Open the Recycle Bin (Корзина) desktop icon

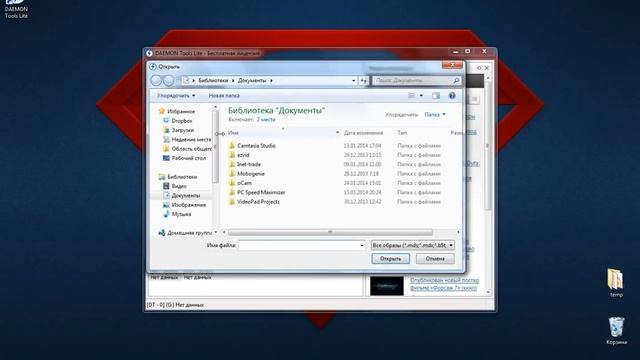point(616,331)
